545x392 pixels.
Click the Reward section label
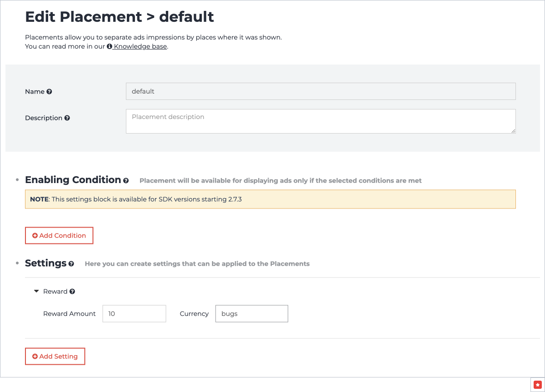(55, 292)
